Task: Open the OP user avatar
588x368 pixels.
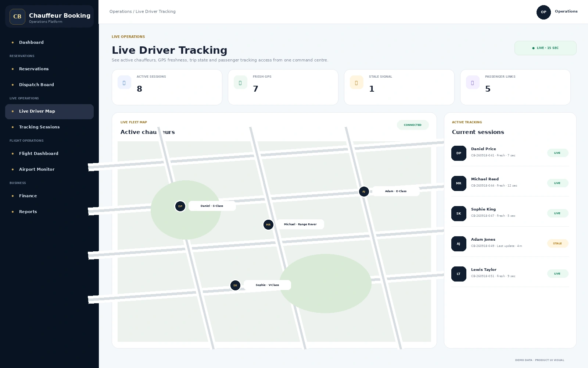Action: click(x=544, y=12)
